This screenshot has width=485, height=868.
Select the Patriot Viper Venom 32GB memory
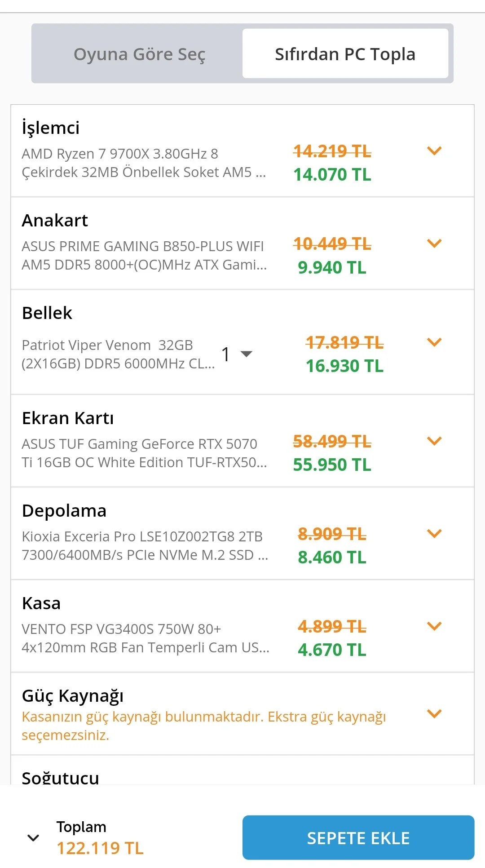pos(118,354)
